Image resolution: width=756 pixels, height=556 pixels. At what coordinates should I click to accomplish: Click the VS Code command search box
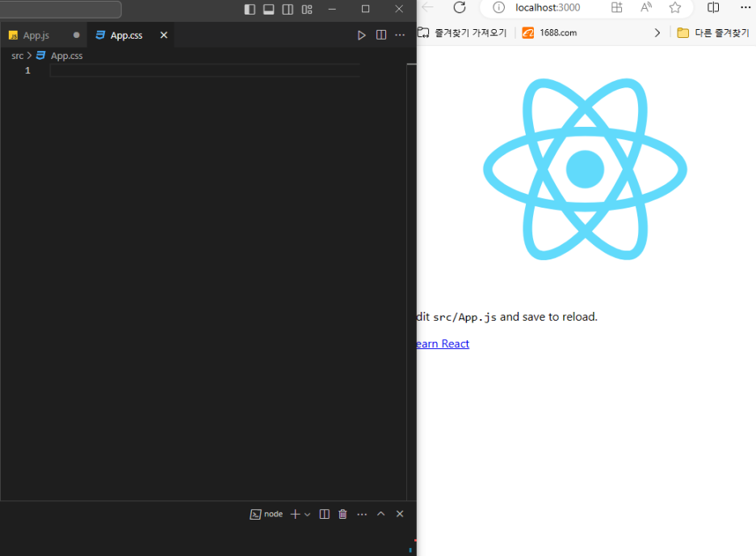[61, 9]
